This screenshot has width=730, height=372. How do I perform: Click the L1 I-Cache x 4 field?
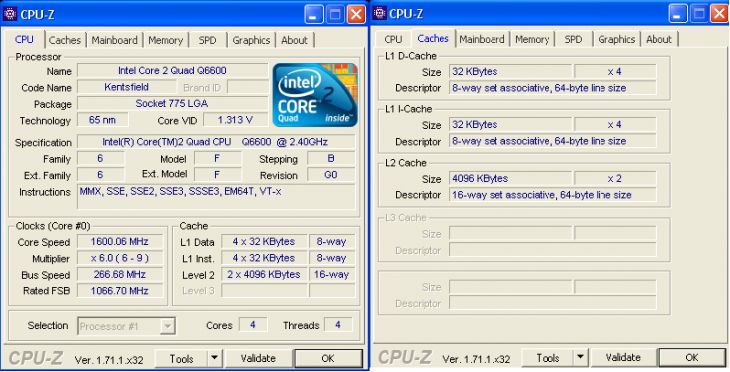615,124
